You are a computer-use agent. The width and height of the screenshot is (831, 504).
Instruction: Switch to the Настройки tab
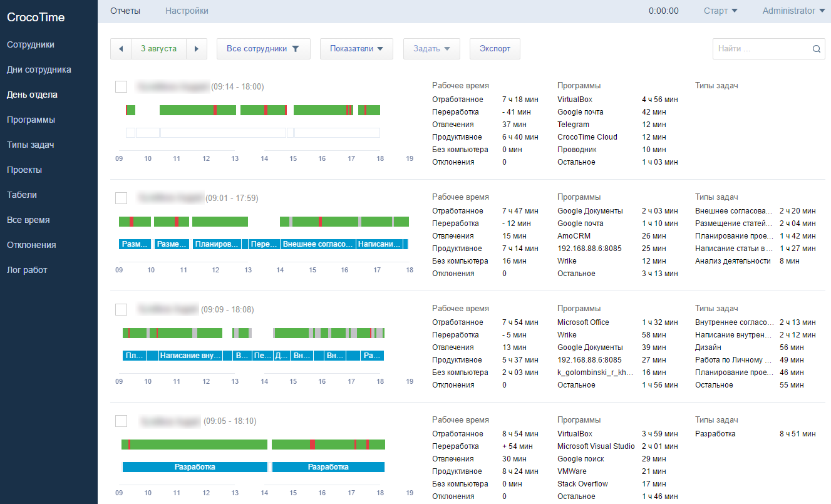[x=187, y=11]
